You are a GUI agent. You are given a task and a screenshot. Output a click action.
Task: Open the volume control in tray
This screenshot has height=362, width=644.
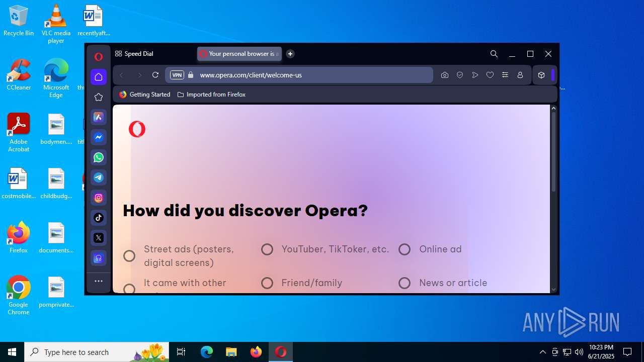click(x=579, y=352)
